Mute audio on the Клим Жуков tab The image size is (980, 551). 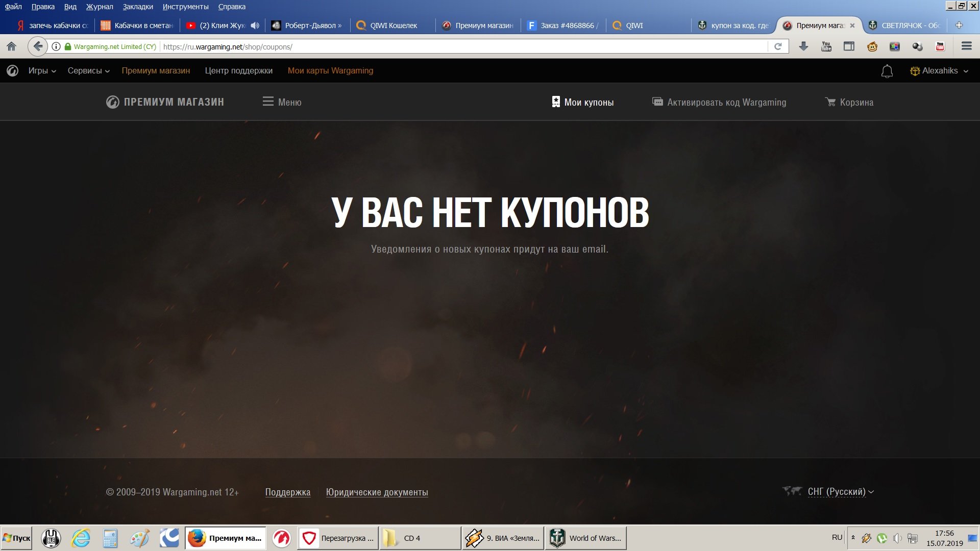click(x=255, y=26)
